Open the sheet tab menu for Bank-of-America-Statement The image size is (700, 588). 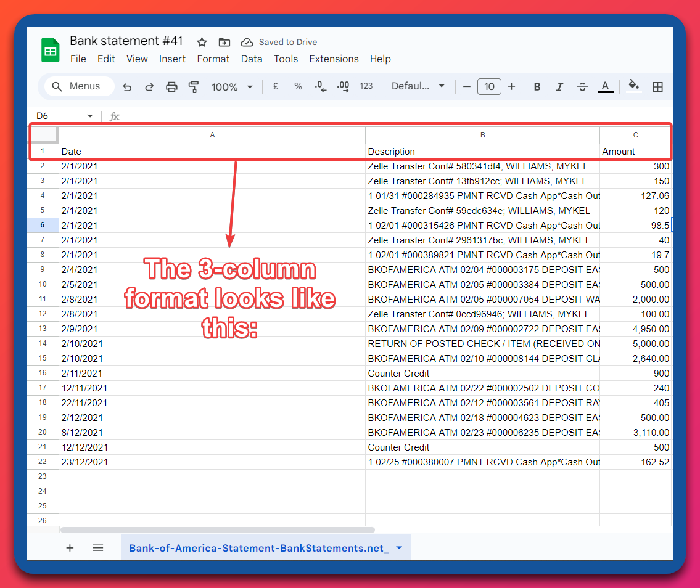pyautogui.click(x=398, y=547)
